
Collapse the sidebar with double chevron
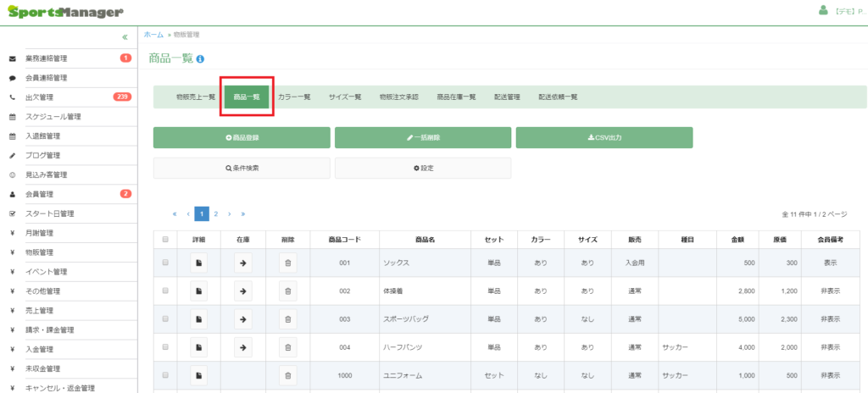125,37
